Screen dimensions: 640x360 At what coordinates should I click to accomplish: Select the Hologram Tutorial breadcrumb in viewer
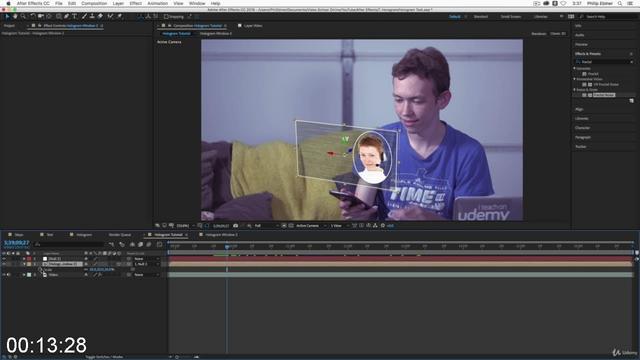[176, 33]
